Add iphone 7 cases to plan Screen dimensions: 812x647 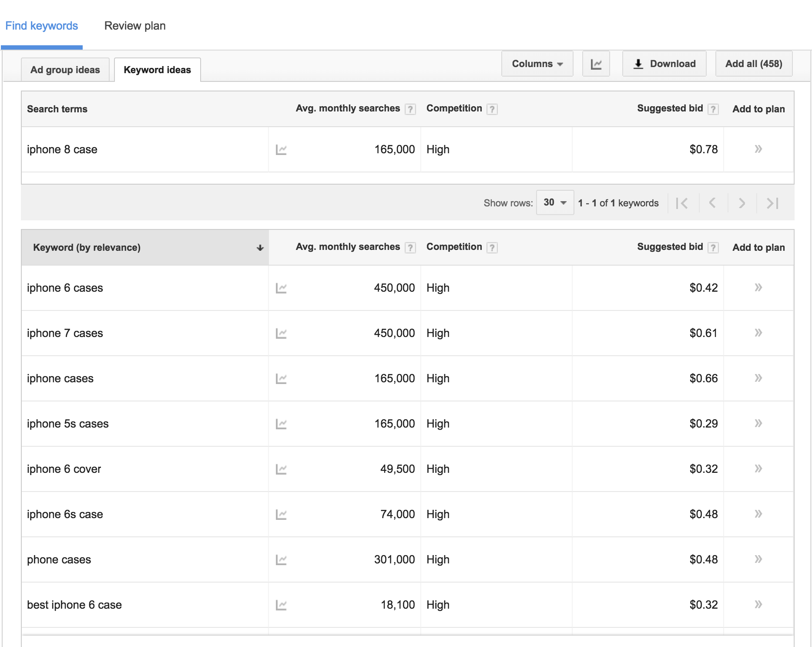[x=758, y=333]
